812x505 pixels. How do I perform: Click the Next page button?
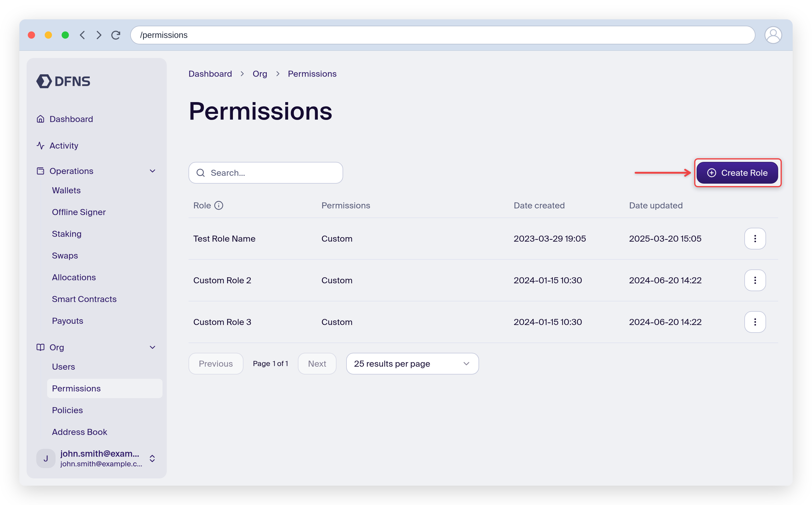pos(317,363)
